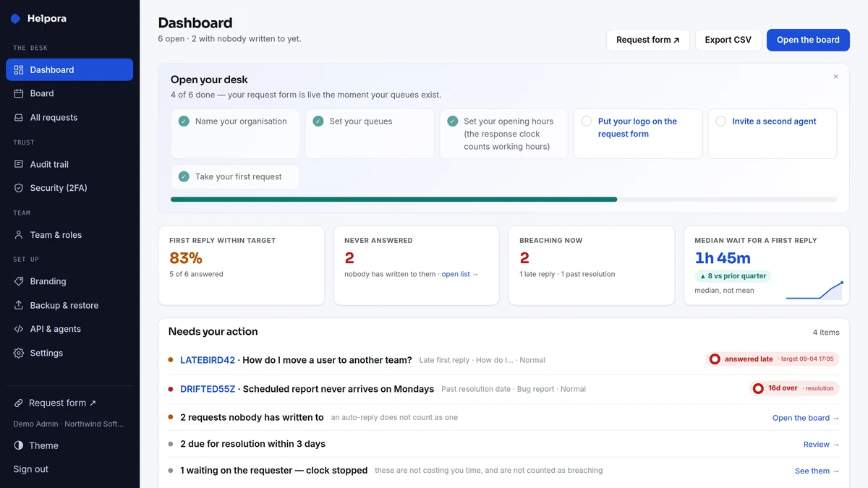
Task: Toggle the Set your queues checkmark
Action: pyautogui.click(x=318, y=121)
